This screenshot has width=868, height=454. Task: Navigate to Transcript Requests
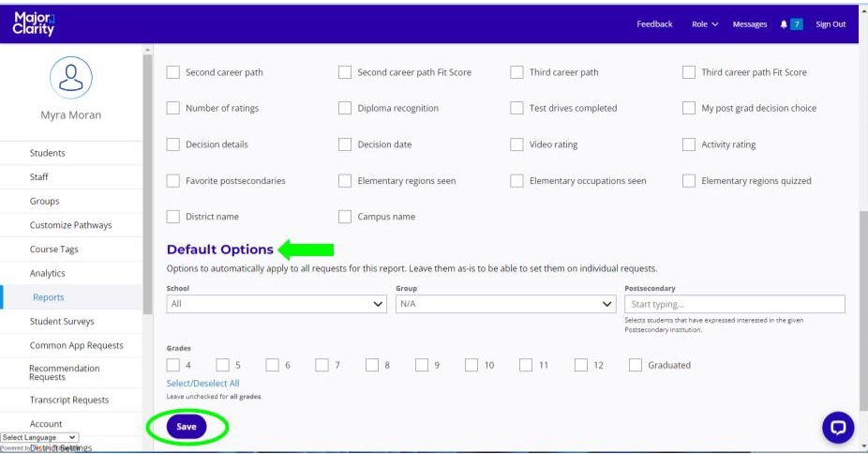[69, 400]
